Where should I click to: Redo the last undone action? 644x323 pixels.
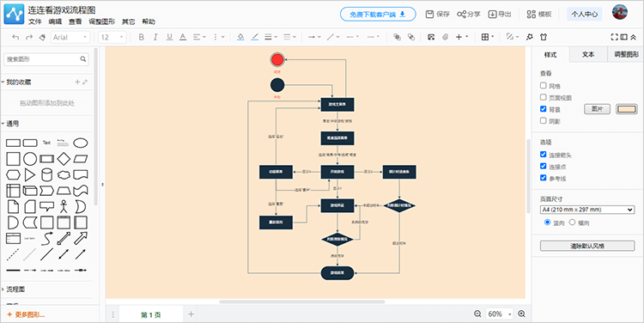coord(28,37)
